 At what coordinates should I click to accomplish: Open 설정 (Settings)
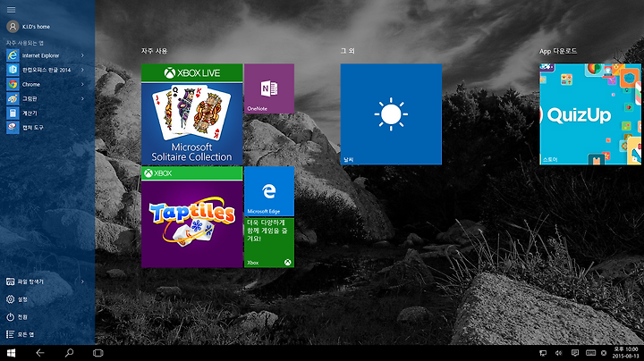coord(17,299)
